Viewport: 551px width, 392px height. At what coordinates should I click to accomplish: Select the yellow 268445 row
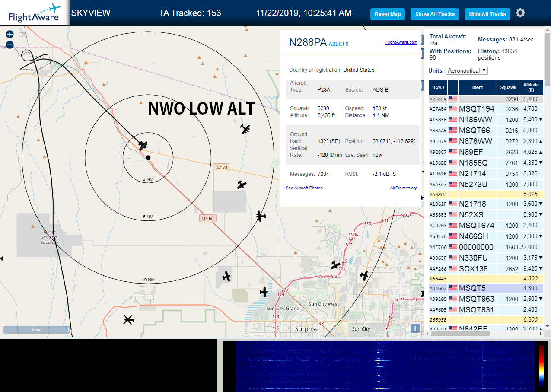(486, 279)
